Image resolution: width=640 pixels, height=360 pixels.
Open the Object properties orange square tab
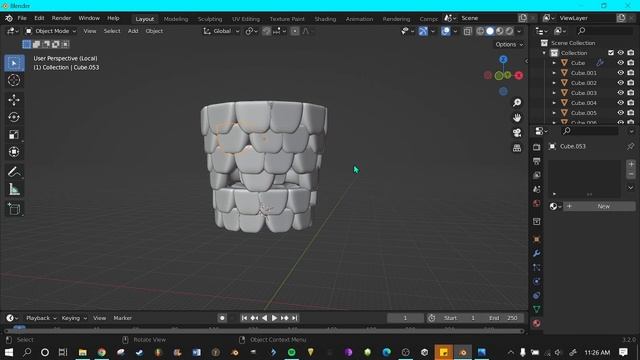[x=537, y=240]
